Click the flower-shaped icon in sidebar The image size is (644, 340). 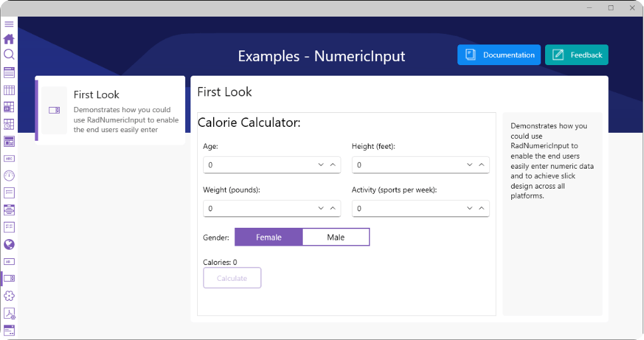coord(9,296)
